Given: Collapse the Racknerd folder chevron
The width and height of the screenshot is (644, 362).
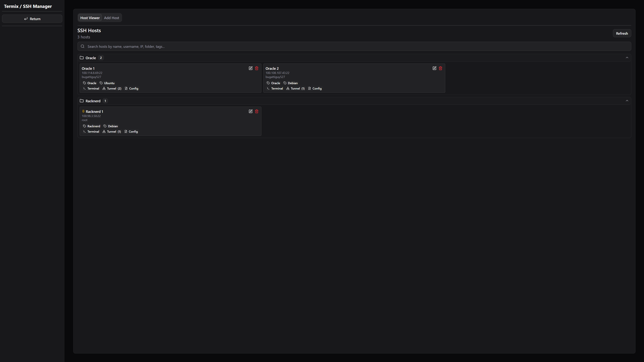Looking at the screenshot, I should coord(627,101).
